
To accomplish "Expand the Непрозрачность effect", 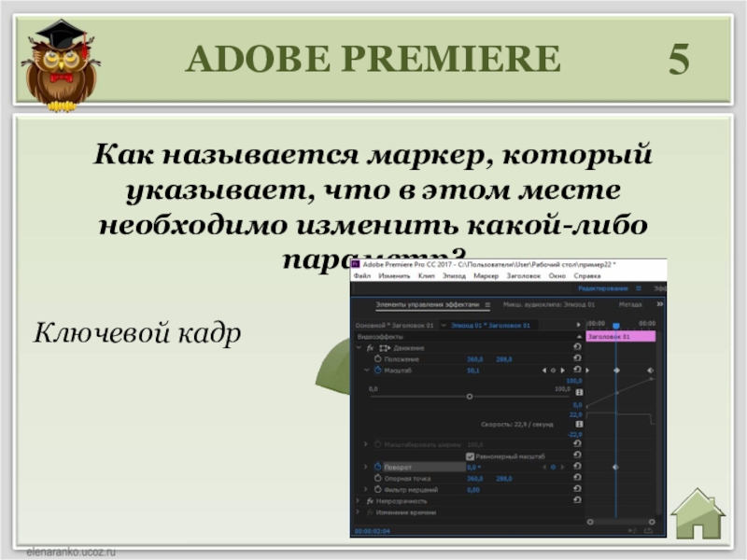I will 359,501.
